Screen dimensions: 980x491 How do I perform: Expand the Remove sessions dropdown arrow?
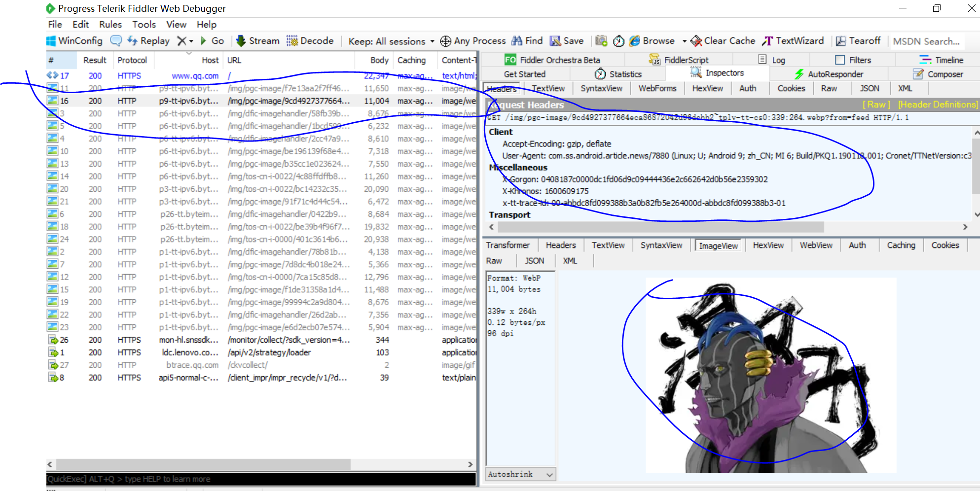pyautogui.click(x=191, y=41)
